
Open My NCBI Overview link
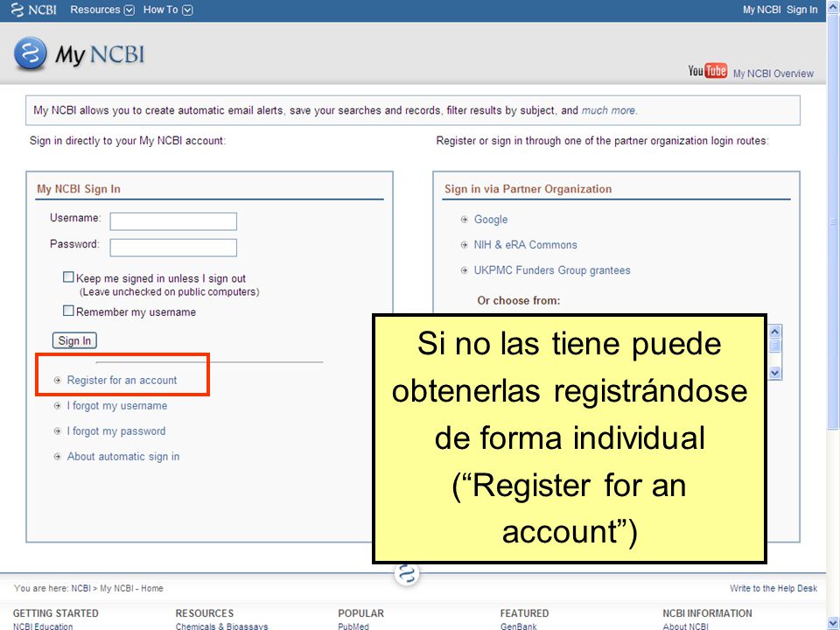pos(773,73)
